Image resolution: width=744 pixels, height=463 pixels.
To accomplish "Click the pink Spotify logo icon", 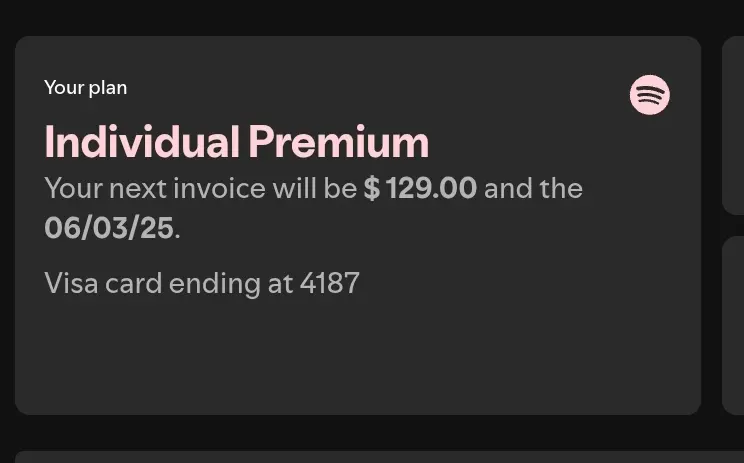I will [650, 95].
